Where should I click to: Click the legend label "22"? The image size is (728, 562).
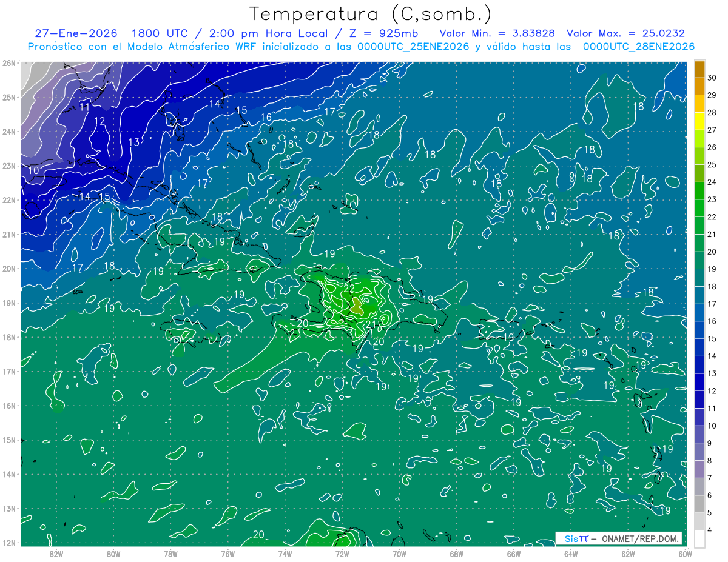coord(712,217)
